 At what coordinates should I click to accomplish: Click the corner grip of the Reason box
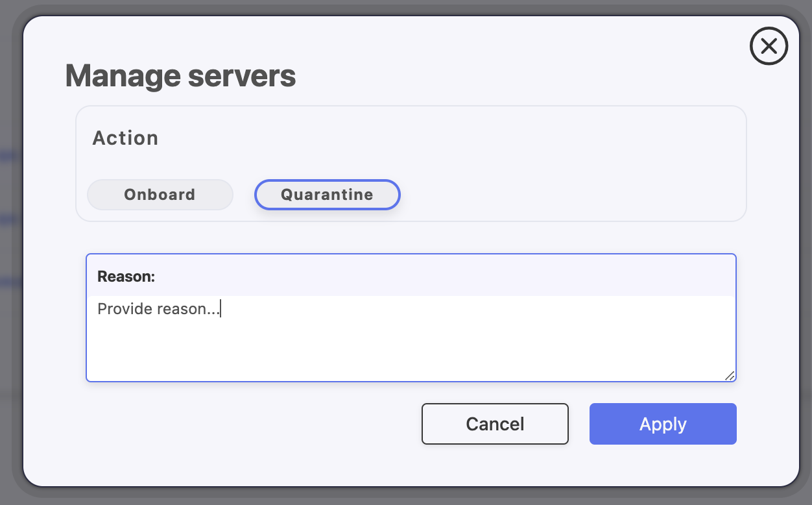point(729,375)
